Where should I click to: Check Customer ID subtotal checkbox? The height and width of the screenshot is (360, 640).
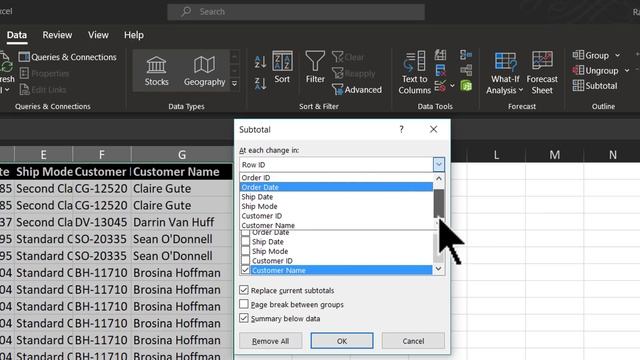[245, 260]
